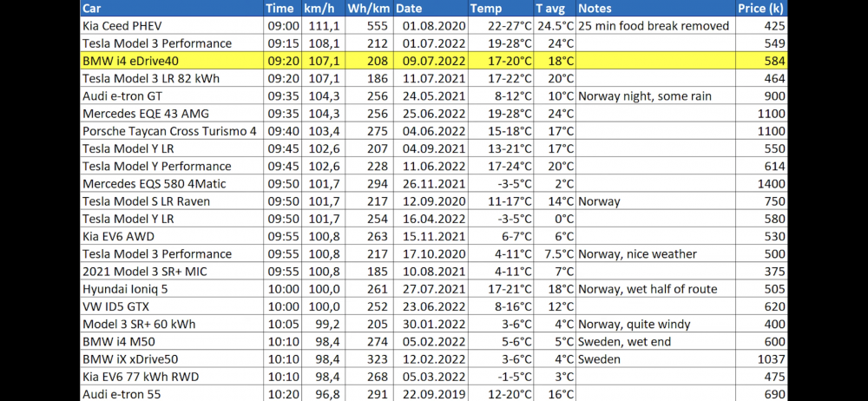Select the 'Porsche Taycan Cross Turismo 4' cell
Viewport: 868px width, 401px height.
pos(172,131)
